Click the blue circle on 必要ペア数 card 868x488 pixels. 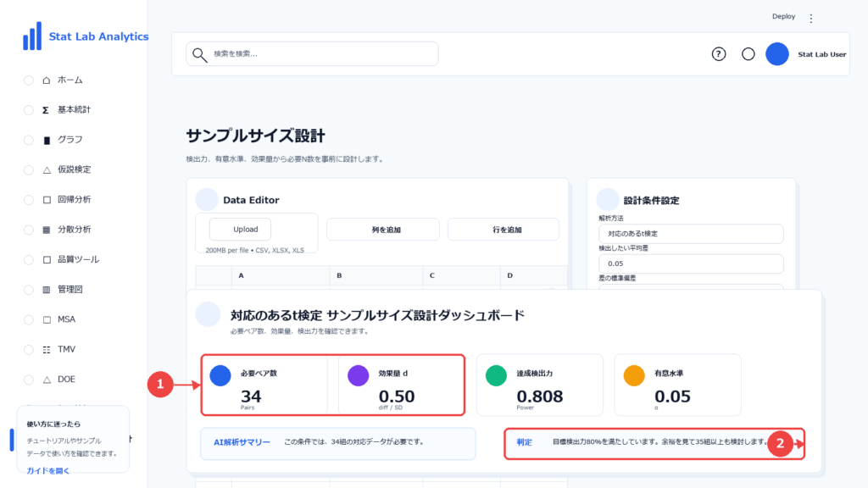(220, 375)
